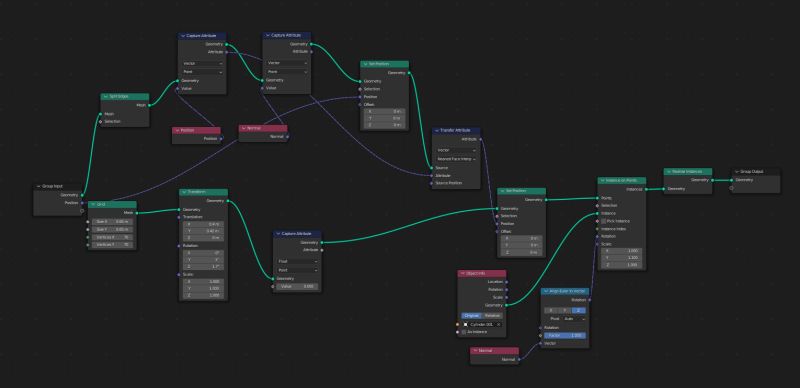Click the Group Input Geometry output socket

(82, 195)
